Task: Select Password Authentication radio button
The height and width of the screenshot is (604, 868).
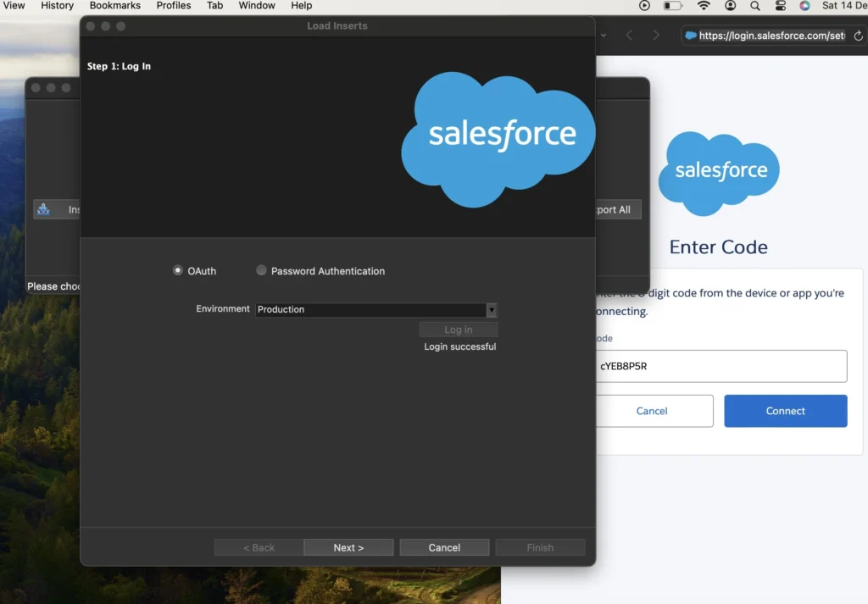Action: tap(261, 270)
